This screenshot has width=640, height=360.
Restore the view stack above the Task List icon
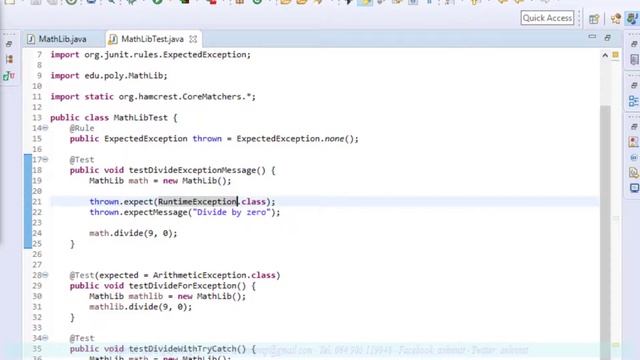click(634, 44)
